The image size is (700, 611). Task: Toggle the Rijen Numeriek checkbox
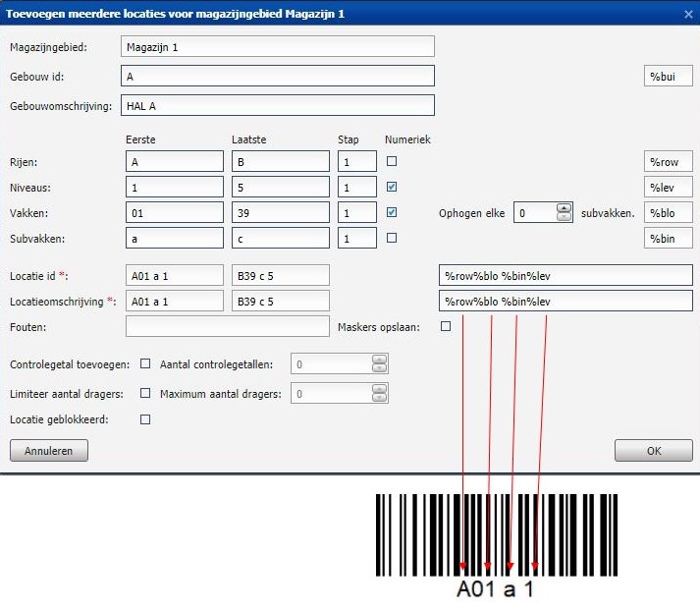[x=392, y=161]
